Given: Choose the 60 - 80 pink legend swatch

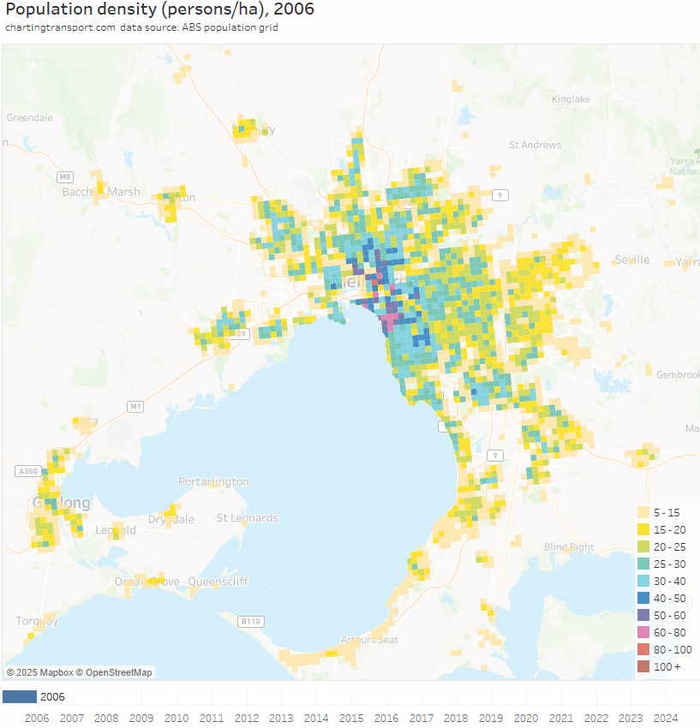Looking at the screenshot, I should [643, 632].
